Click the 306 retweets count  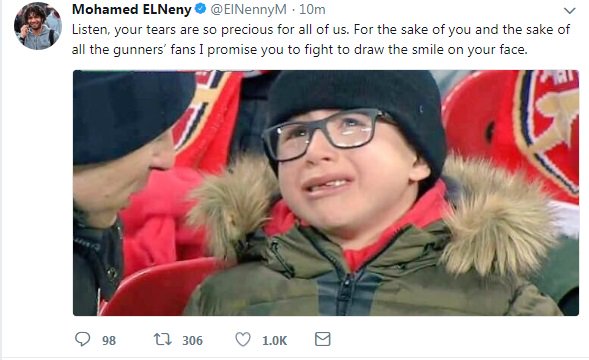[x=192, y=340]
